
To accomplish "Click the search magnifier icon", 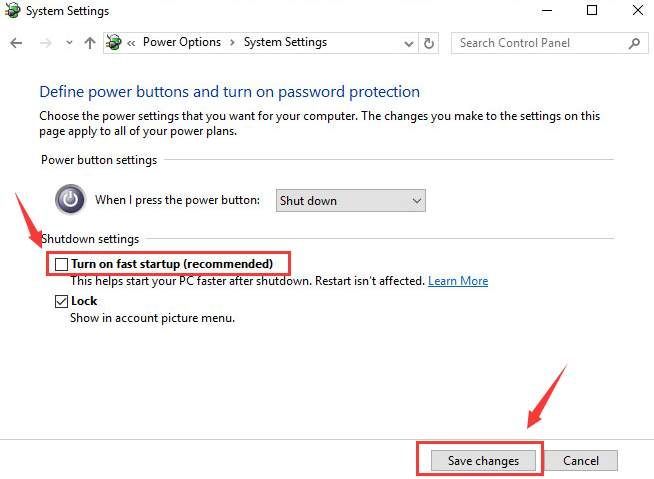I will pos(634,43).
